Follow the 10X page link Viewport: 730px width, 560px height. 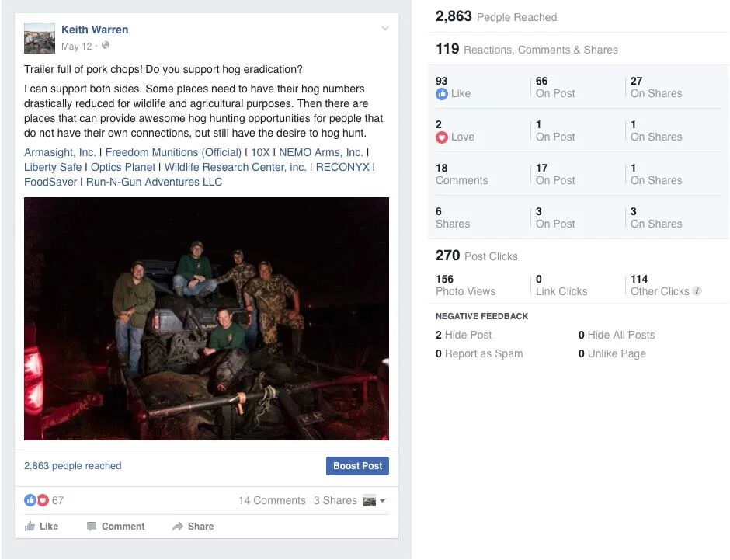click(260, 153)
